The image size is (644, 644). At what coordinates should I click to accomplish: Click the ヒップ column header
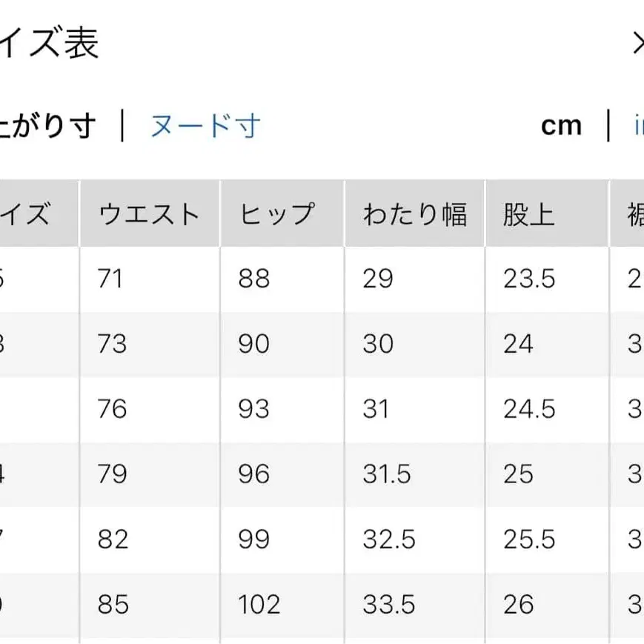click(x=278, y=213)
